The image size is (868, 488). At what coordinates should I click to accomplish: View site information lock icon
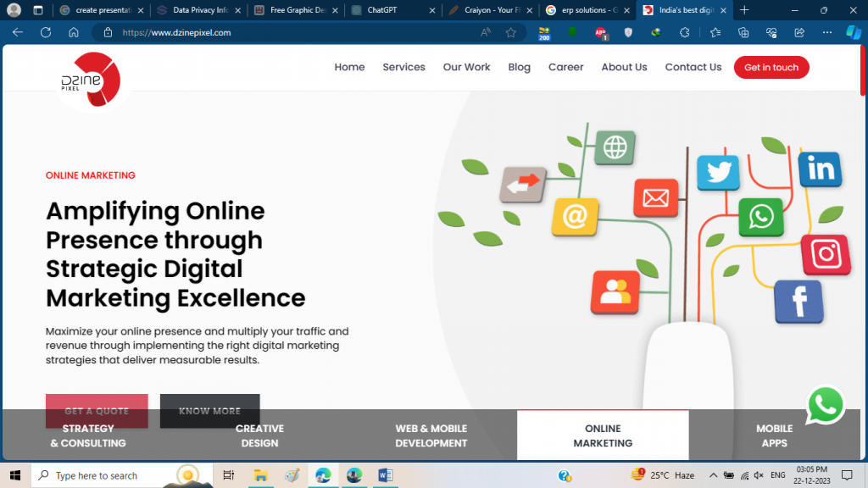(108, 33)
